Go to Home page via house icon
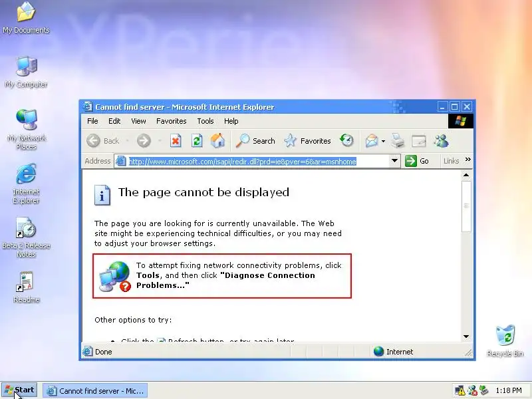The height and width of the screenshot is (399, 532). 218,141
